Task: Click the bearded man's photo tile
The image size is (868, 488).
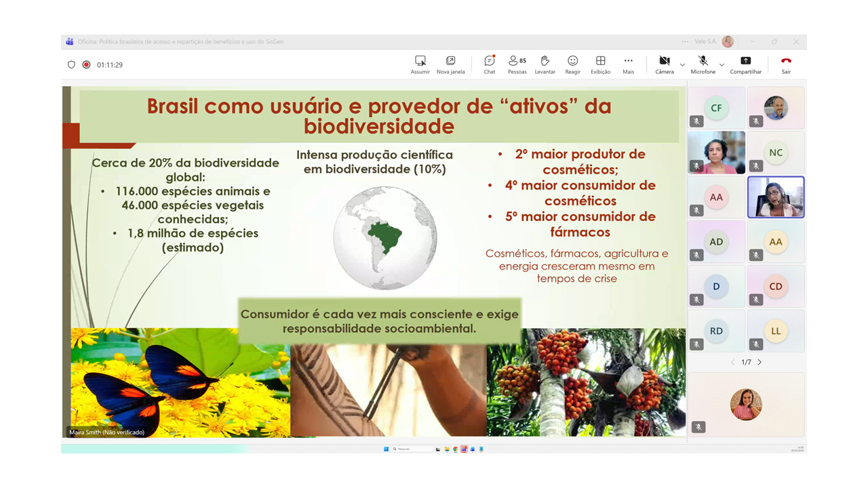Action: pyautogui.click(x=776, y=108)
